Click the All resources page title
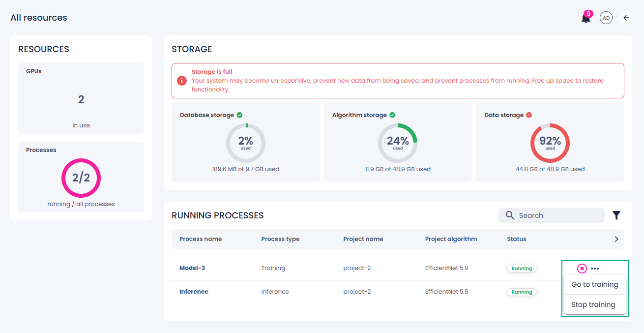 click(39, 18)
